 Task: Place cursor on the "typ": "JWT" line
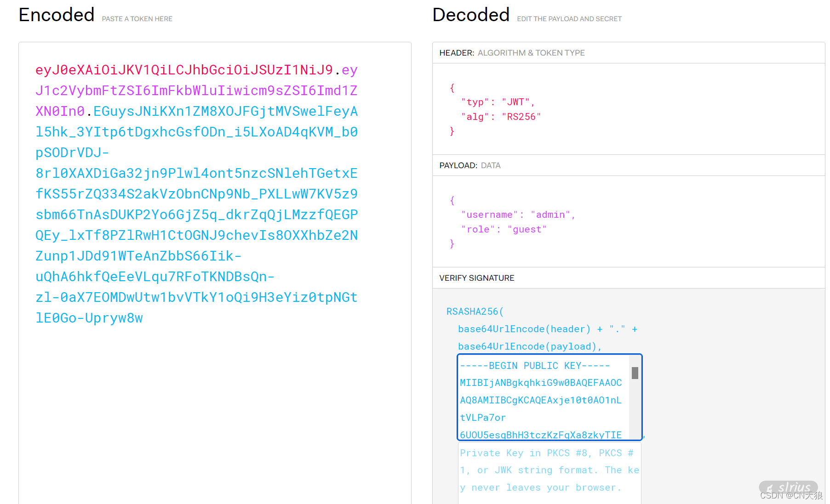tap(498, 102)
